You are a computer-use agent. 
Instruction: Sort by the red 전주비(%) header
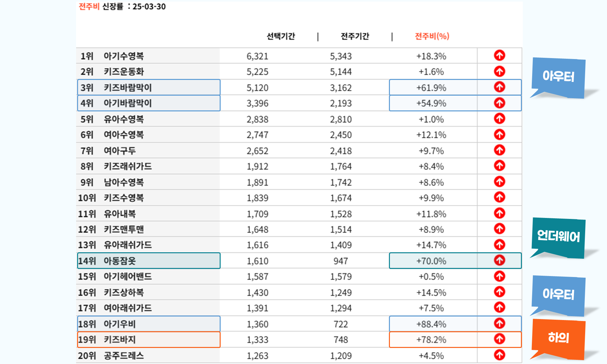point(432,36)
